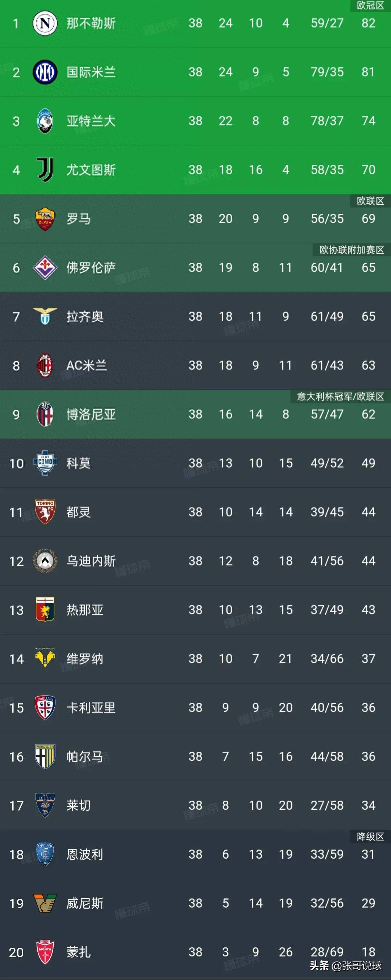The width and height of the screenshot is (391, 980).
Task: Open team name 拉齐奥
Action: 85,317
